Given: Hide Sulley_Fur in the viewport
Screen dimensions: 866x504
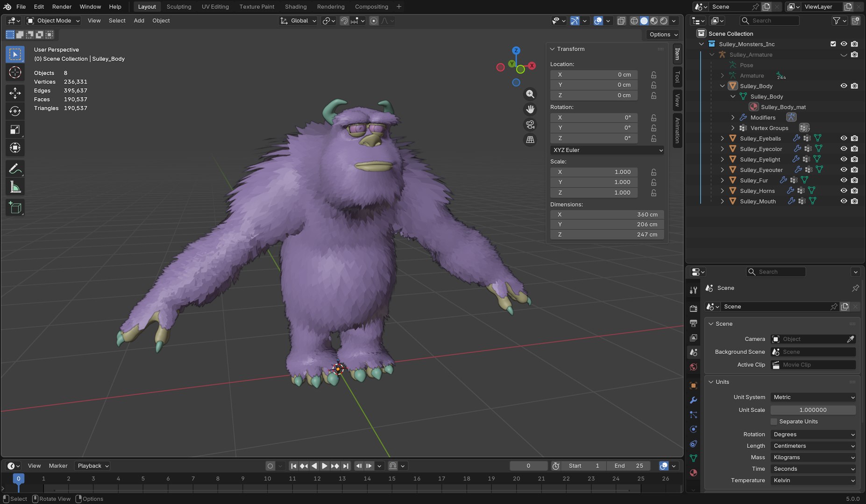Looking at the screenshot, I should (844, 180).
